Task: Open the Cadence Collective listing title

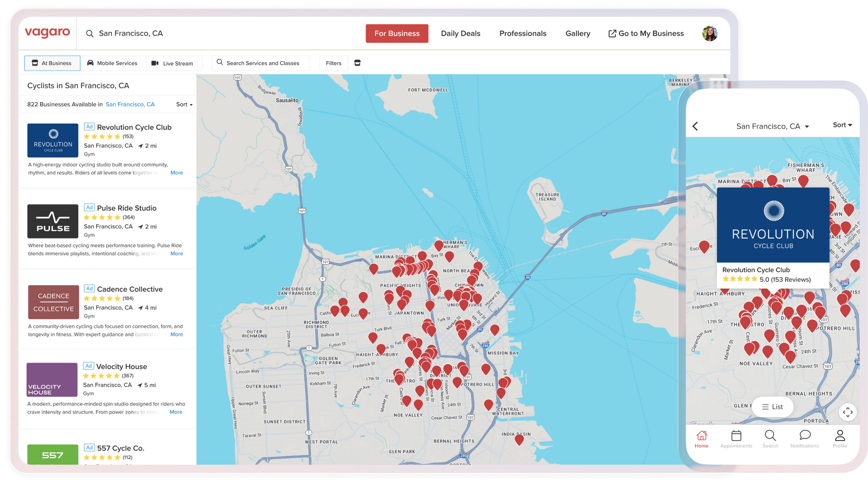Action: click(x=130, y=289)
